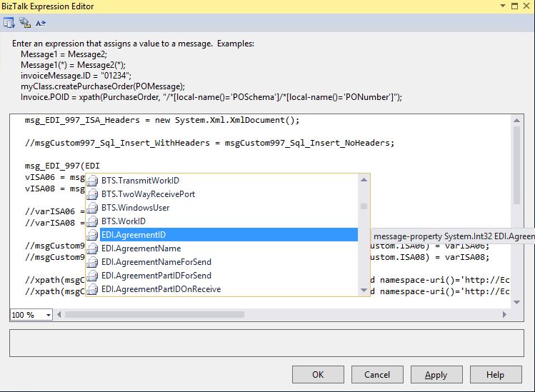
Task: Place cursor on the msg_EDI_997(EDI line
Action: [62, 166]
